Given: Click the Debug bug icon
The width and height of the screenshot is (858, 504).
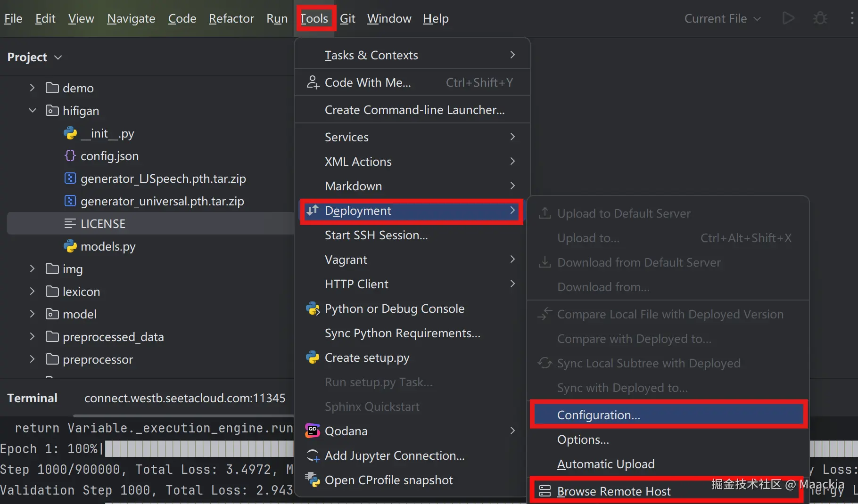Looking at the screenshot, I should click(820, 18).
